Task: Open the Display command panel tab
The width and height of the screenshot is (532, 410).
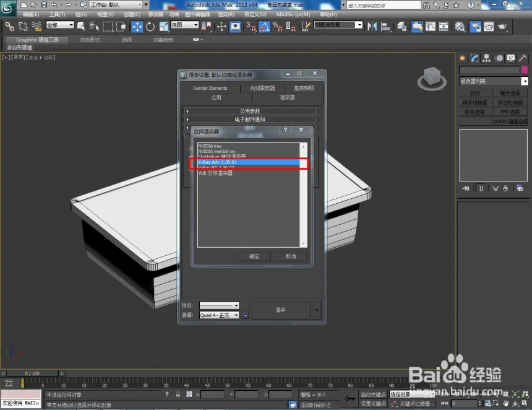Action: tap(510, 58)
